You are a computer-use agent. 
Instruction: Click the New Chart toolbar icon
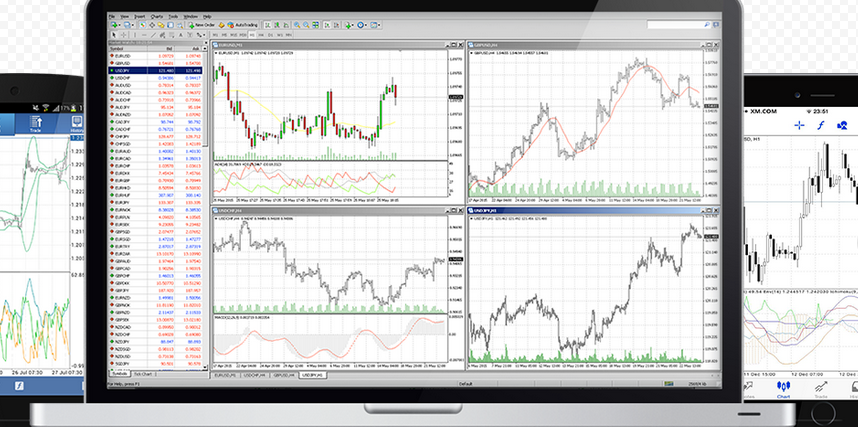114,25
